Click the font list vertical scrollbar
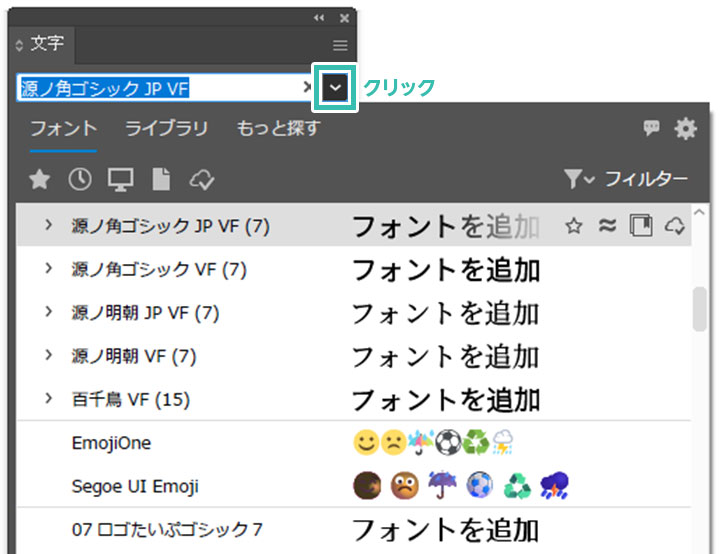This screenshot has height=554, width=720. (701, 310)
